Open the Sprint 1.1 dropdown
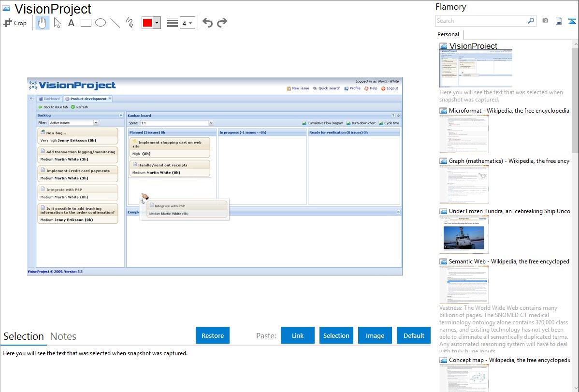 click(211, 123)
